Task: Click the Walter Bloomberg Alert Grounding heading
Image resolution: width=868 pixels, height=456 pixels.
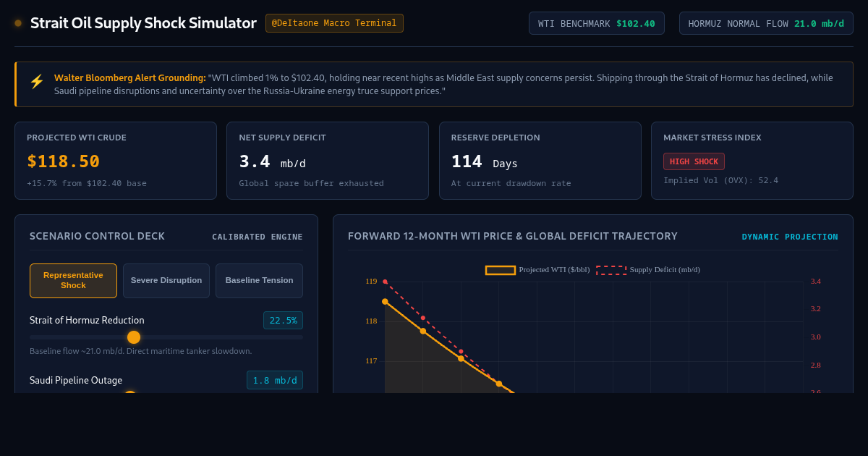Action: [130, 78]
